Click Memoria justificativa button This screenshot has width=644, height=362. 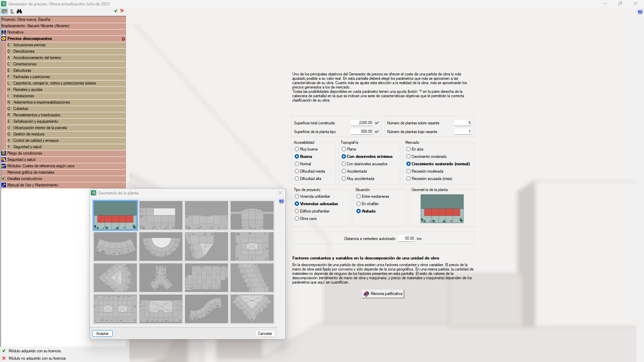pos(383,294)
